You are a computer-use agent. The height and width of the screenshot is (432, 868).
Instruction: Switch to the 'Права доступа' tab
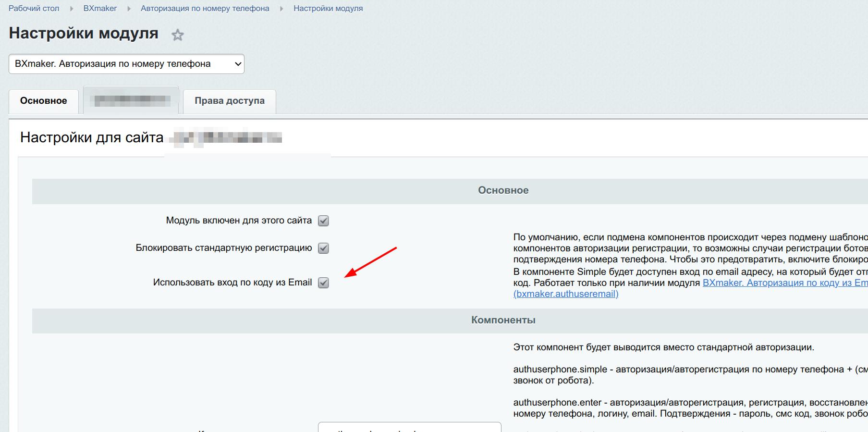point(230,101)
